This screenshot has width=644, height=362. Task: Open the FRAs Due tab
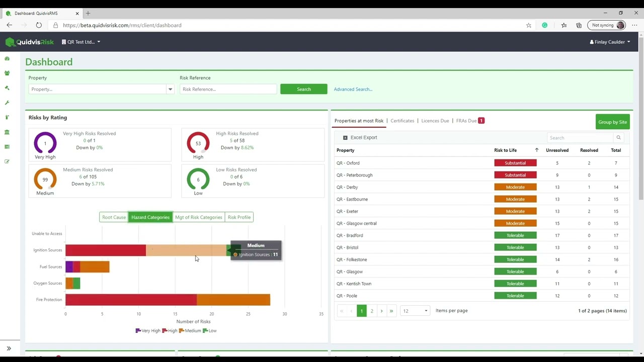[x=470, y=121]
